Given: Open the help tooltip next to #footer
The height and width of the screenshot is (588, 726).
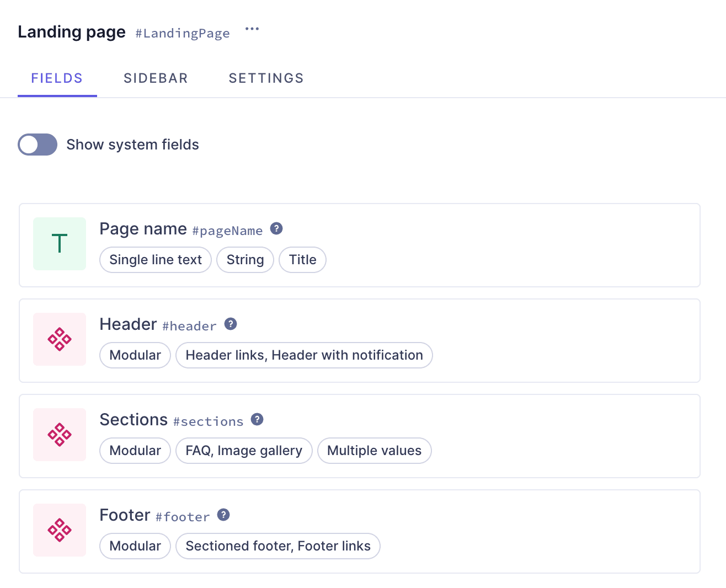Looking at the screenshot, I should [223, 515].
